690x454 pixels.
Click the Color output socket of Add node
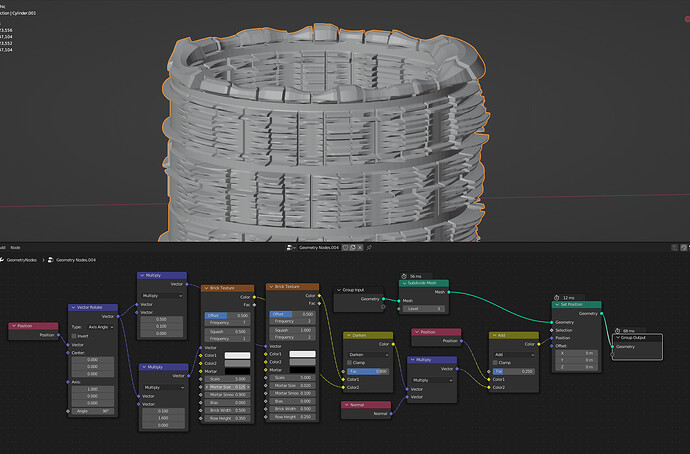(x=539, y=344)
